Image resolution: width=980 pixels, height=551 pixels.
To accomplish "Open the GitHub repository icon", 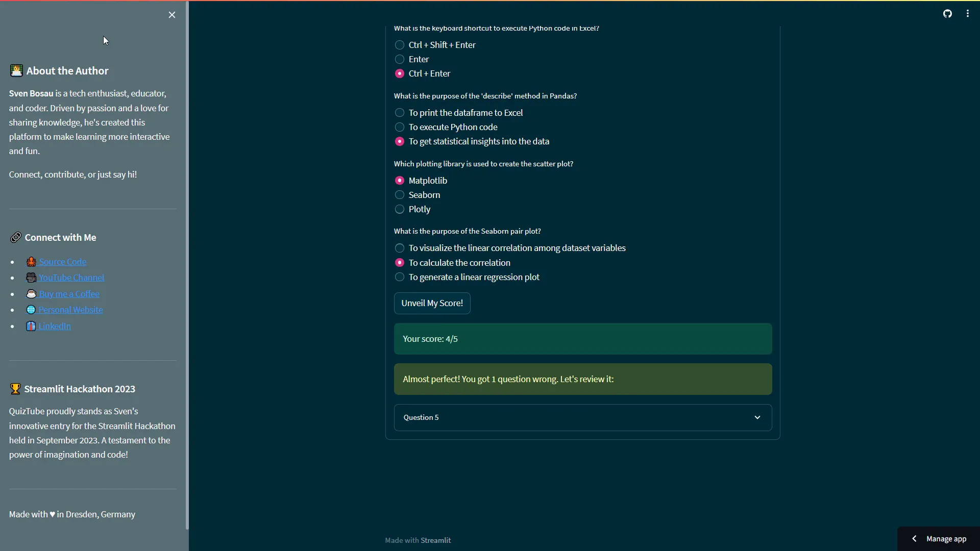I will (947, 14).
